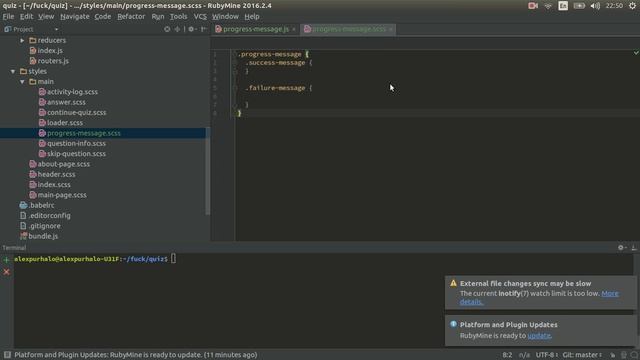Open header.scss file
The height and width of the screenshot is (360, 640).
[x=52, y=174]
